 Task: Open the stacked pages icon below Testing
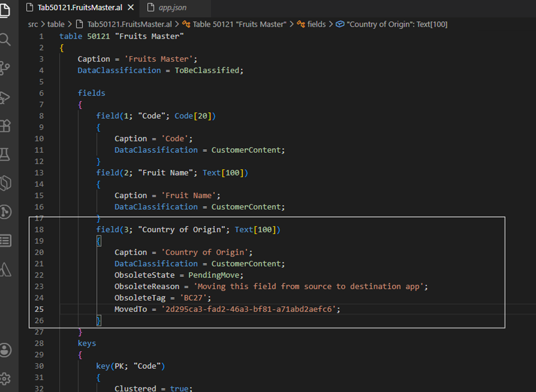pos(5,183)
